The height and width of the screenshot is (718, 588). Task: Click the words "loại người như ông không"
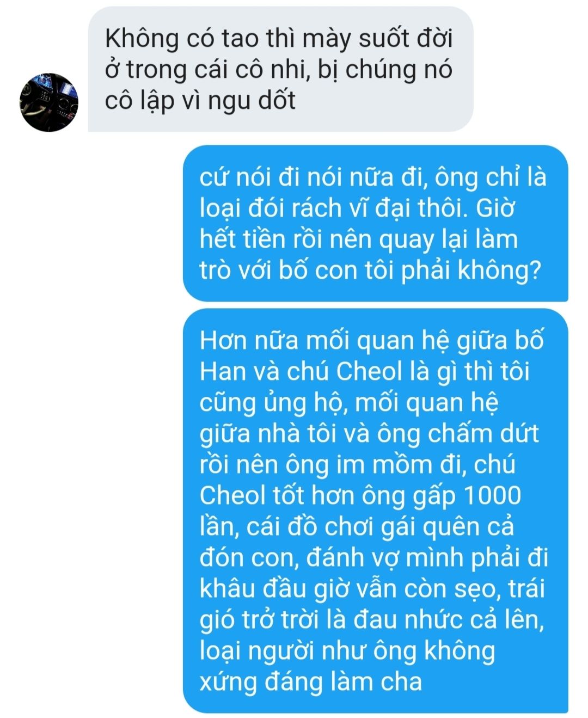pyautogui.click(x=347, y=651)
